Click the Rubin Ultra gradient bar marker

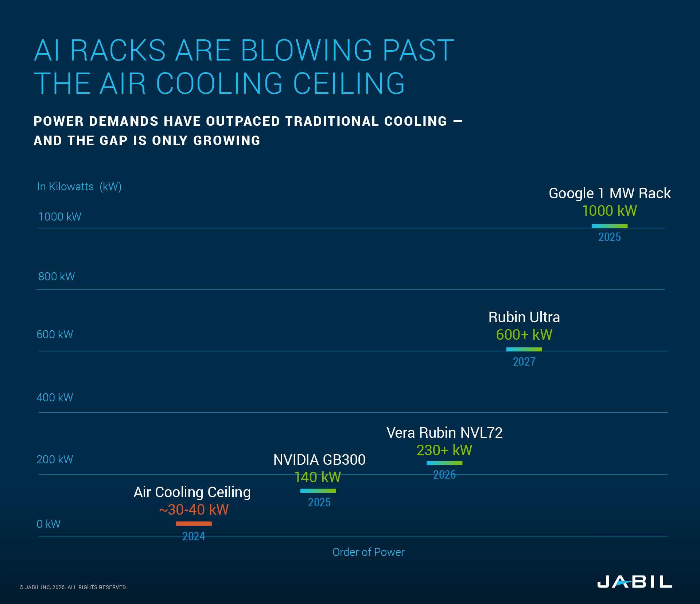coord(524,349)
